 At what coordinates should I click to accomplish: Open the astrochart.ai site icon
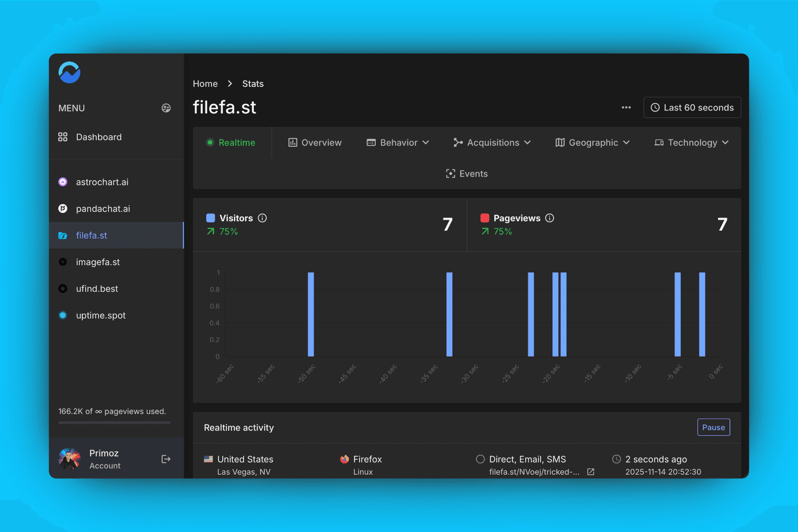pyautogui.click(x=63, y=182)
